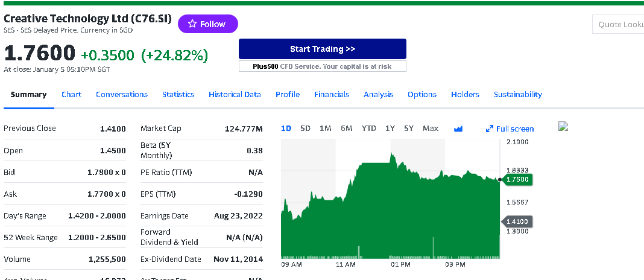This screenshot has height=280, width=644.
Task: Click the Ask value 1.7700 x 0
Action: 106,194
